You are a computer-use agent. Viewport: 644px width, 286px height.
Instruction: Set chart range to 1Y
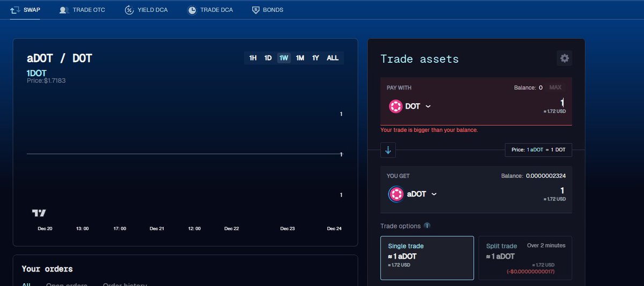click(316, 58)
